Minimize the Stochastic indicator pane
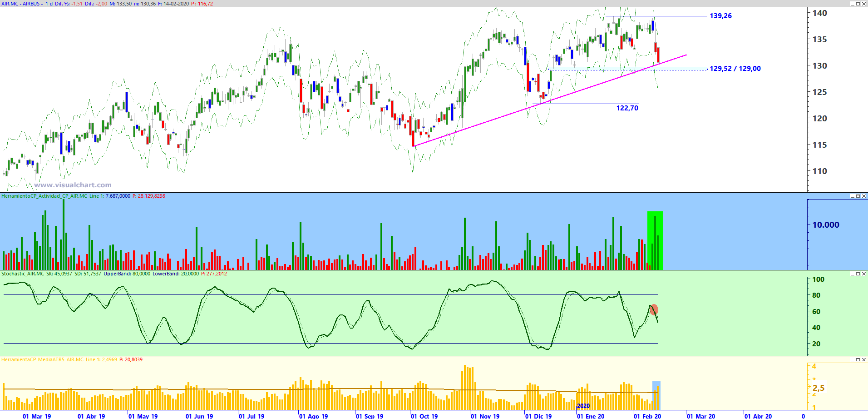 pyautogui.click(x=852, y=274)
